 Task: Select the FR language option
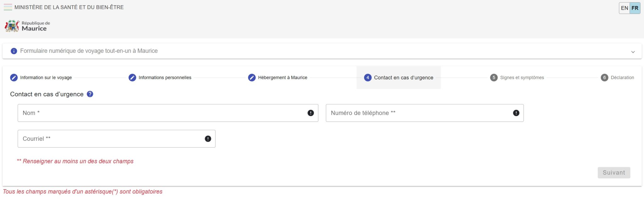[x=635, y=8]
